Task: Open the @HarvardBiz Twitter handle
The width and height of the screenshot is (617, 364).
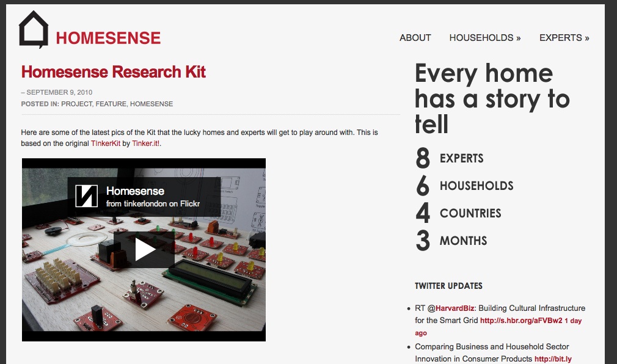Action: click(x=453, y=308)
